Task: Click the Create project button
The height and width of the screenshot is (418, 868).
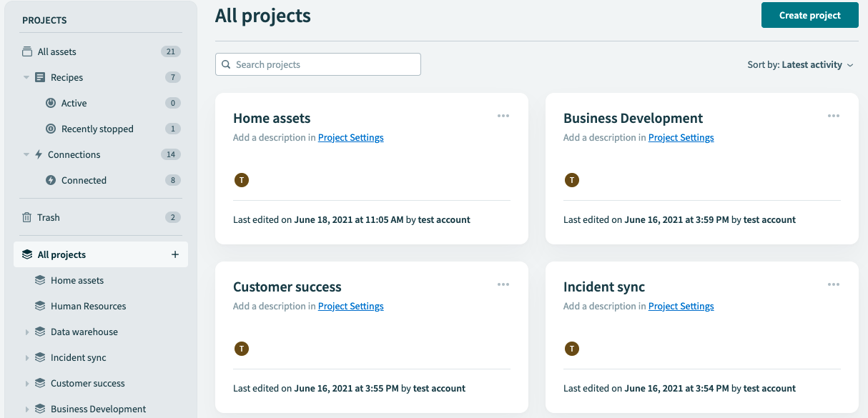Action: click(x=809, y=15)
